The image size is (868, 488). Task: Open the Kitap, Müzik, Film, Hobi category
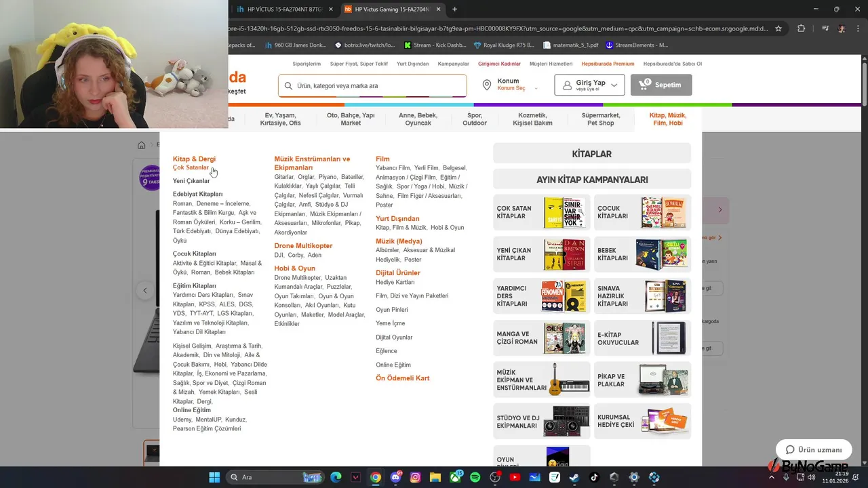click(668, 119)
